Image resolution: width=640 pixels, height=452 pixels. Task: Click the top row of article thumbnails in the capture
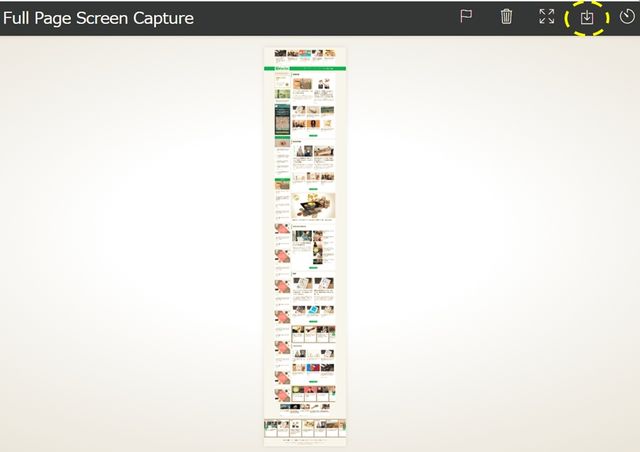[305, 53]
